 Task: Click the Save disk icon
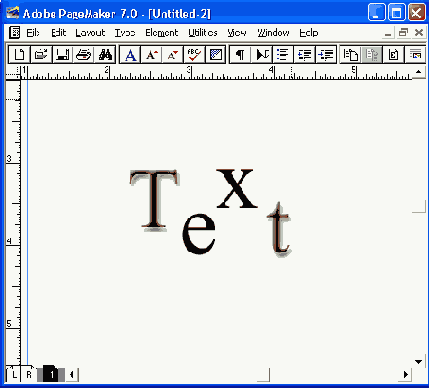pos(63,54)
